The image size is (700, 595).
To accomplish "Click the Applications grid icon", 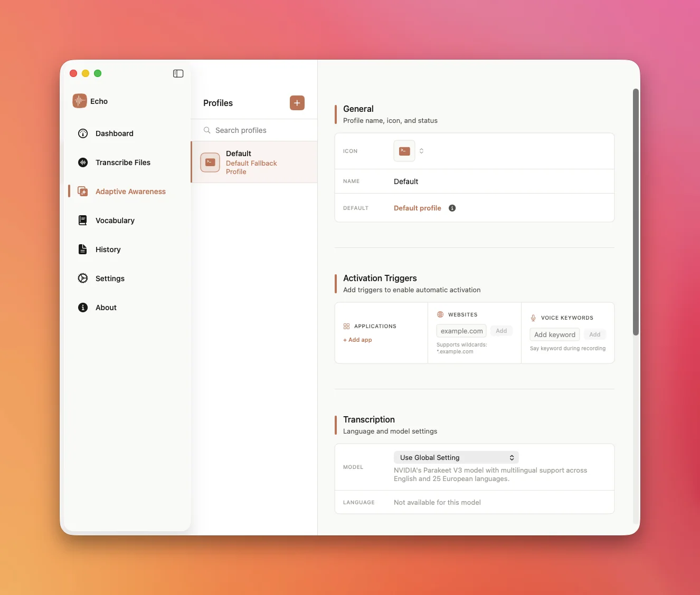I will pyautogui.click(x=347, y=327).
